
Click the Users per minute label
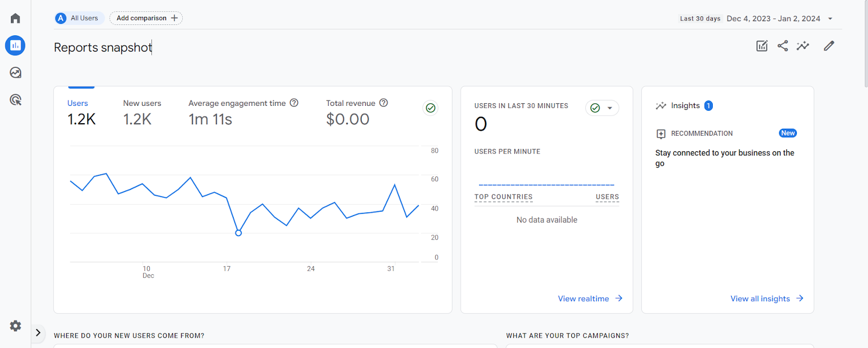(x=507, y=151)
